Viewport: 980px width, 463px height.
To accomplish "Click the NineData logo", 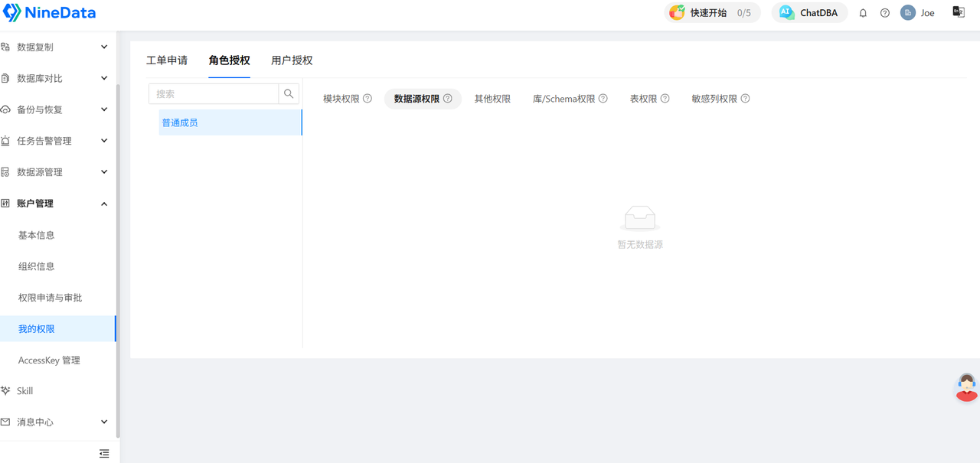I will click(50, 13).
